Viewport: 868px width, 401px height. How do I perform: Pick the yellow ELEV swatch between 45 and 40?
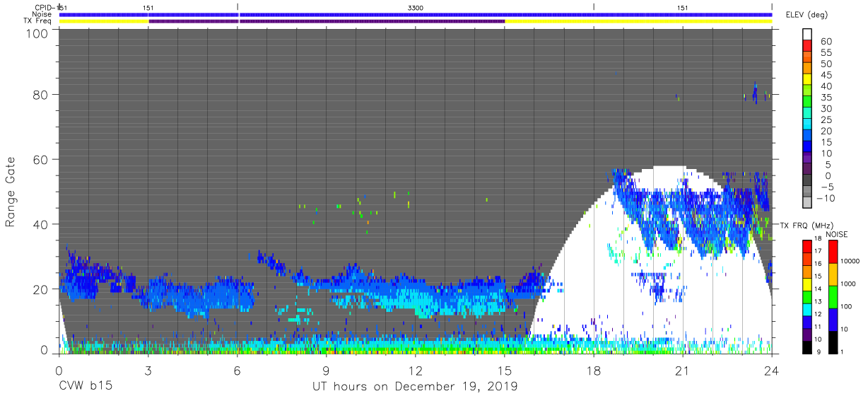pyautogui.click(x=807, y=80)
